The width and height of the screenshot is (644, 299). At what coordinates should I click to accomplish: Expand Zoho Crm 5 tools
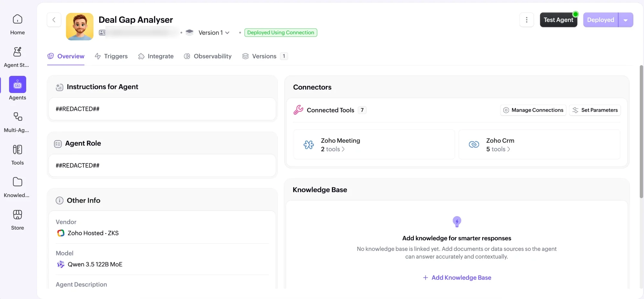click(498, 149)
